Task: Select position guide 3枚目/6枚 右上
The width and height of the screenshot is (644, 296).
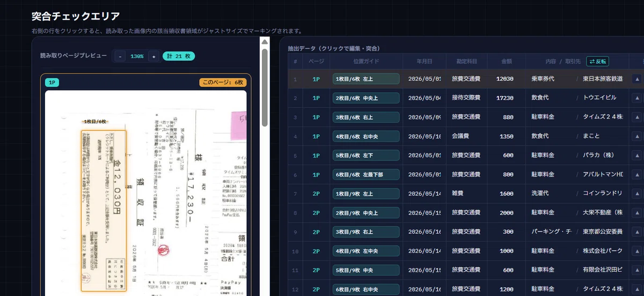Action: [x=366, y=117]
